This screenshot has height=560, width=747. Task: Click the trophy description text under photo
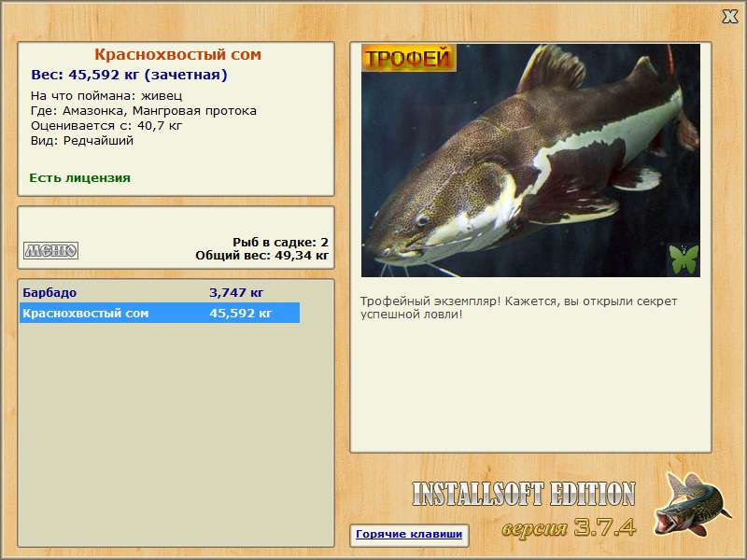click(x=518, y=308)
